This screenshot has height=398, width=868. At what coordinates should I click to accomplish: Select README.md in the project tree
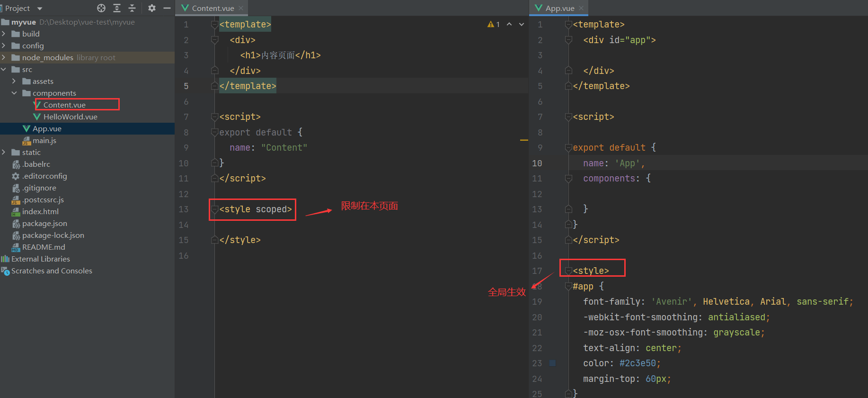(x=44, y=247)
